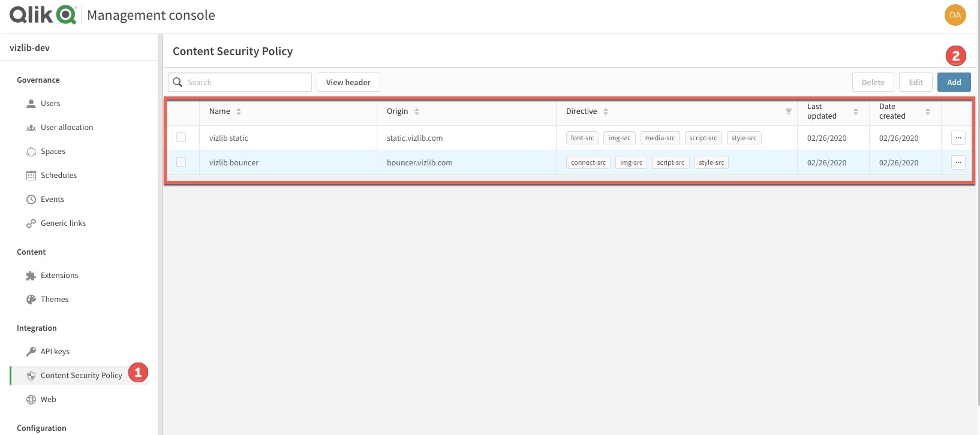This screenshot has height=435, width=980.
Task: Click the Content Security Policy page title
Action: (233, 52)
